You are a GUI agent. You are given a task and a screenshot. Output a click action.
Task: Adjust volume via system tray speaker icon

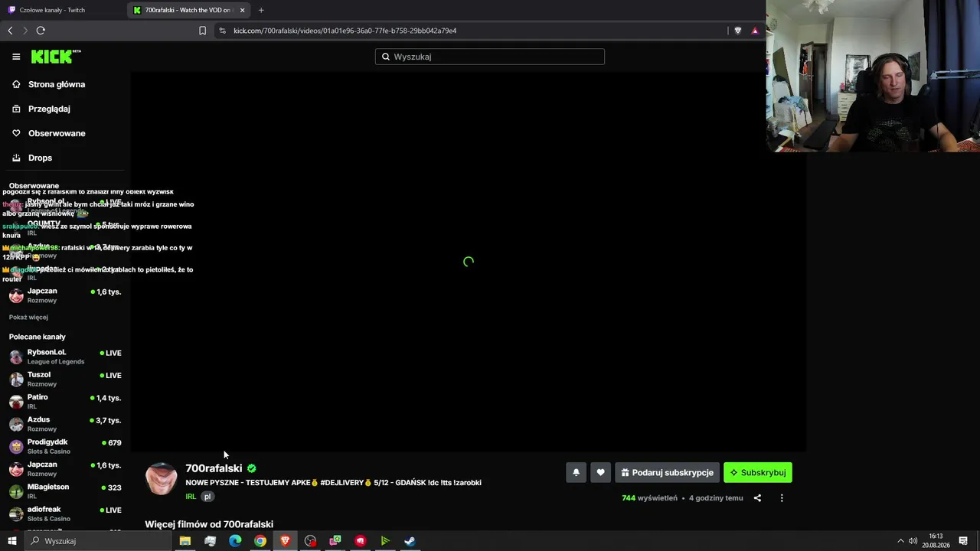point(914,541)
